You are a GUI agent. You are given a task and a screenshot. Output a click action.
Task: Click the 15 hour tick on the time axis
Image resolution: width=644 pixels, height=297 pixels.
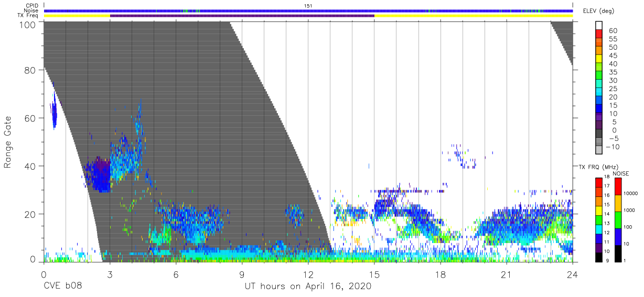tap(374, 274)
